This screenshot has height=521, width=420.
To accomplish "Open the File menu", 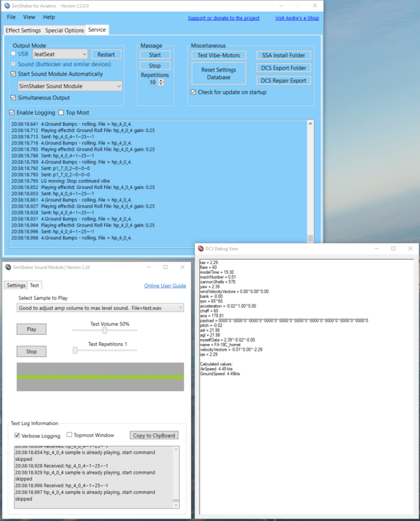I will click(11, 17).
